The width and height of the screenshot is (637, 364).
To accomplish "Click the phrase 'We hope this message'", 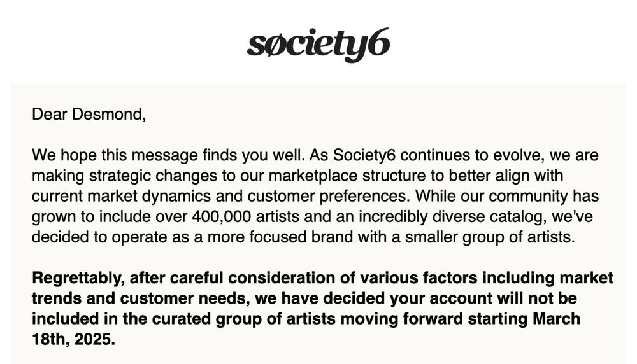I will pos(115,155).
